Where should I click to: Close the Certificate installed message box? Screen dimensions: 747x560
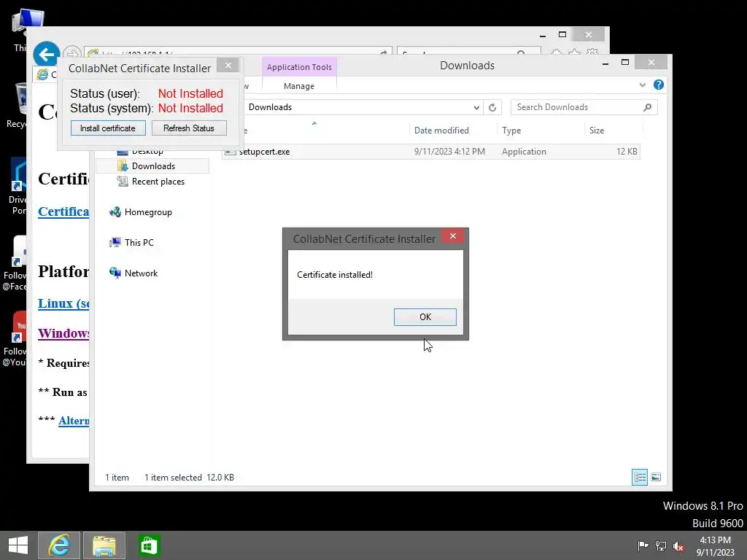[x=452, y=236]
